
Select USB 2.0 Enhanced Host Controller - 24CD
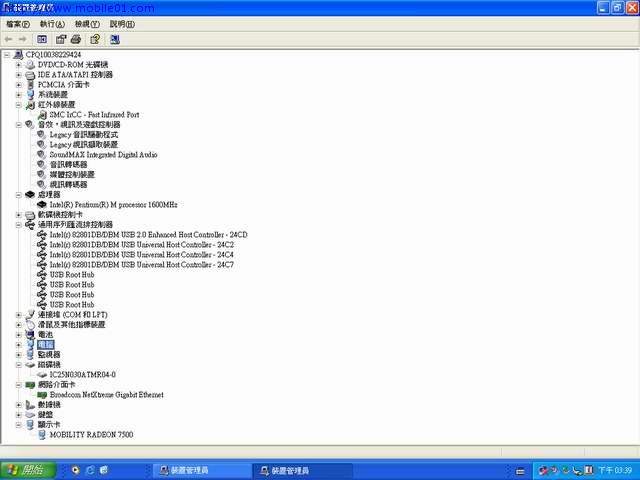click(x=149, y=234)
